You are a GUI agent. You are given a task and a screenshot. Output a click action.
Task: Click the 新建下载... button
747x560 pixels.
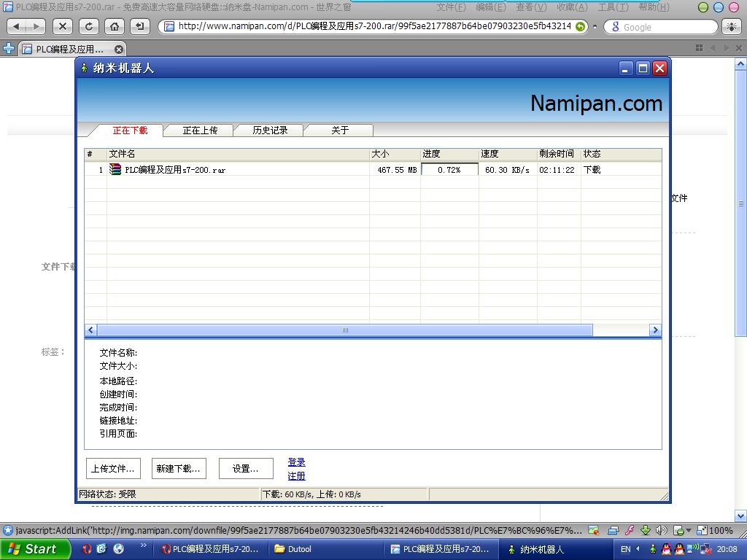tap(178, 469)
